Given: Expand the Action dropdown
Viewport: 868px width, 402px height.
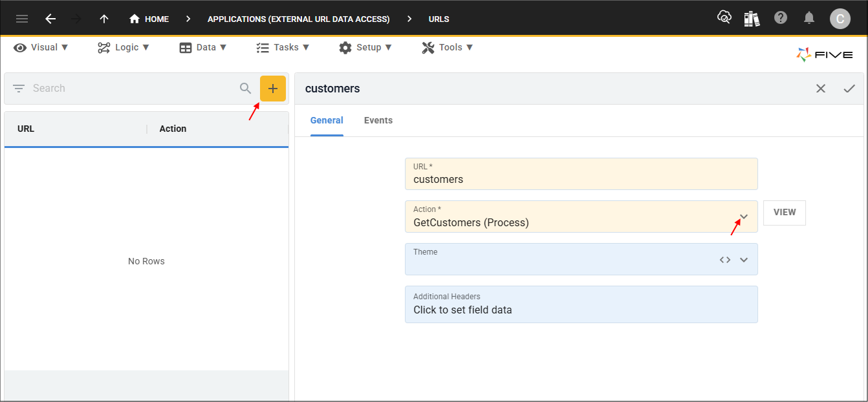Looking at the screenshot, I should (744, 217).
